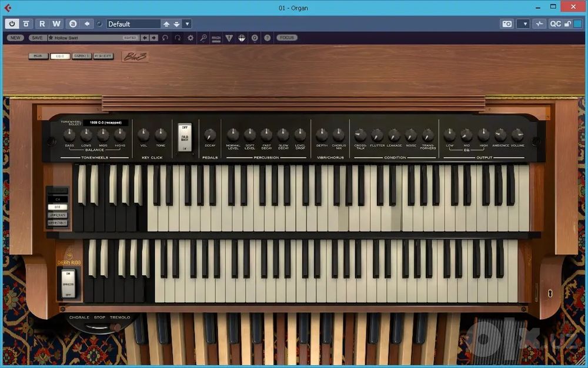This screenshot has height=368, width=588.
Task: Click the Percussion Soft Level knob
Action: coord(250,135)
